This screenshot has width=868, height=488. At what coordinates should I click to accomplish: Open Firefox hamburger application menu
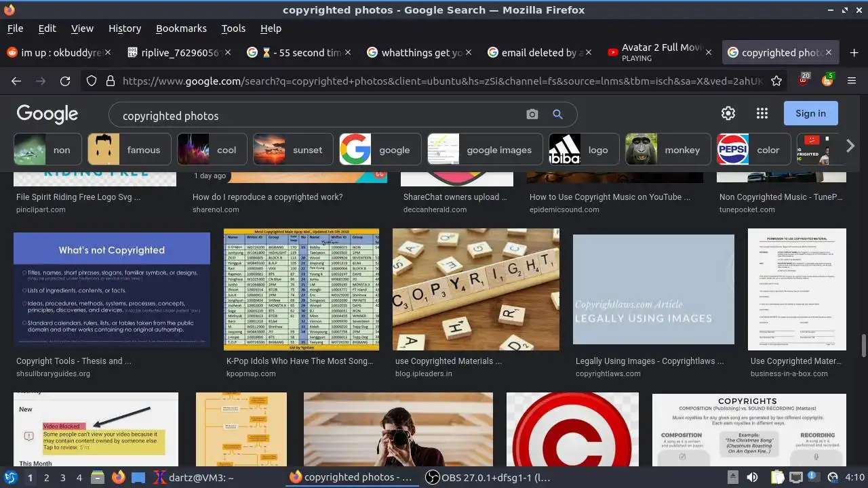click(x=852, y=81)
